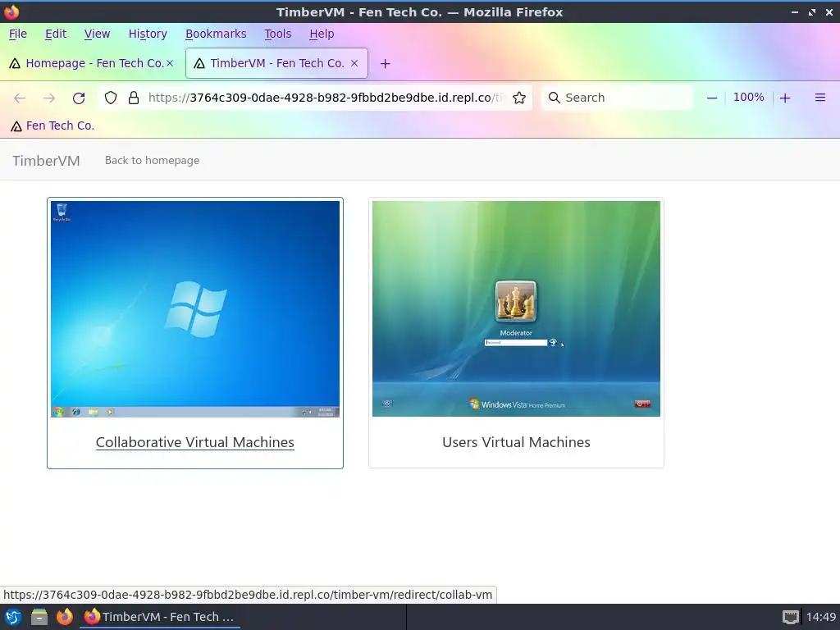The image size is (840, 630).
Task: Minimize the Firefox window
Action: click(x=795, y=11)
